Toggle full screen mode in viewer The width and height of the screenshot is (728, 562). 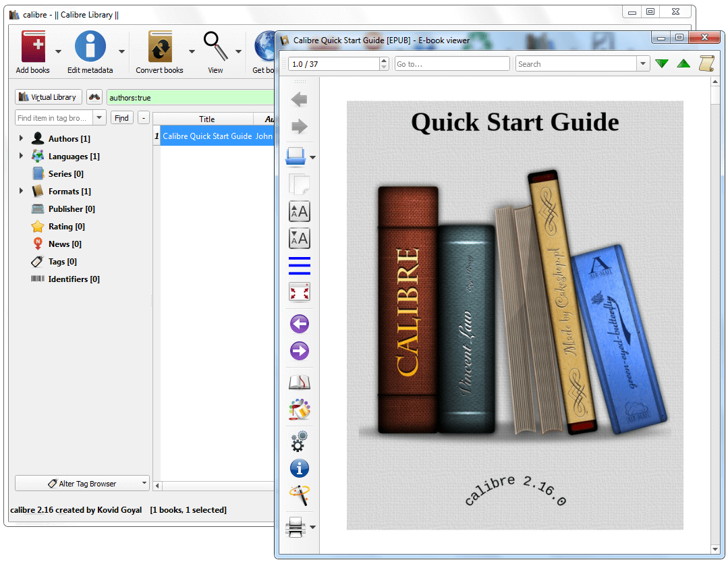coord(299,292)
